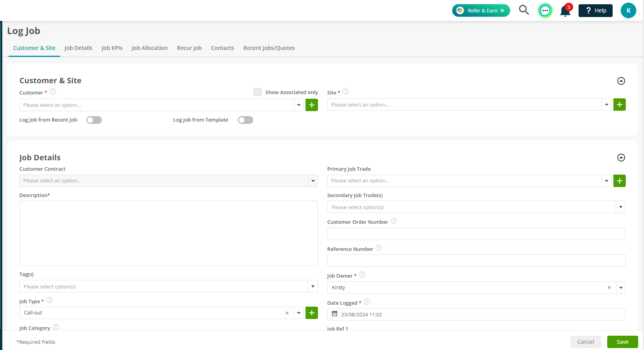
Task: Click green plus beside Job Type
Action: click(312, 313)
